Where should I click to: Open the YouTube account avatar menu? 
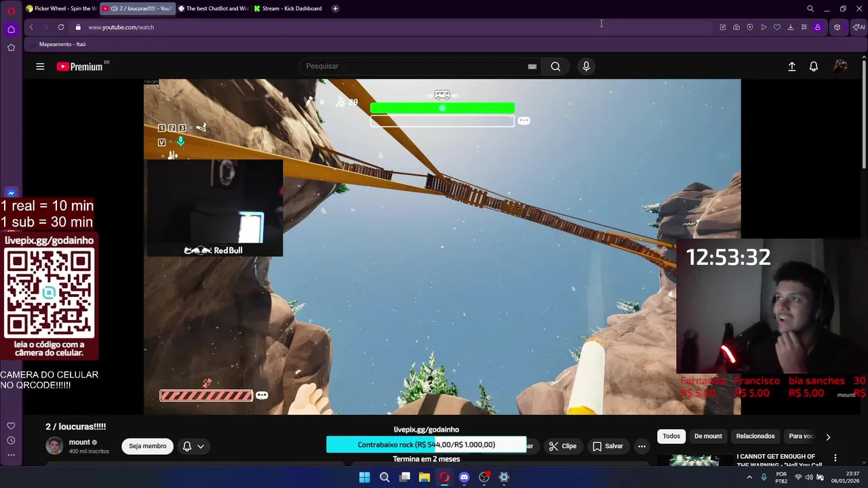tap(840, 66)
